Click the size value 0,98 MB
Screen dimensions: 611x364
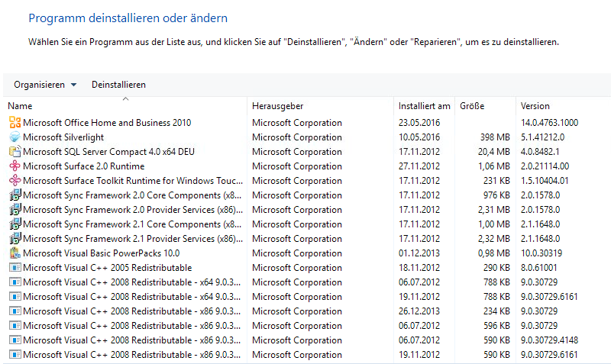[x=493, y=253]
